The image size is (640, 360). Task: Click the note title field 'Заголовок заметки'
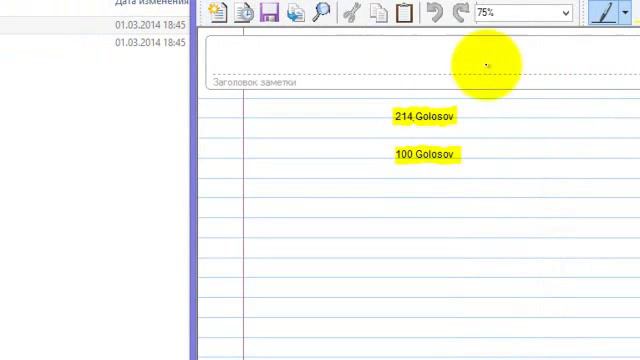pos(422,62)
